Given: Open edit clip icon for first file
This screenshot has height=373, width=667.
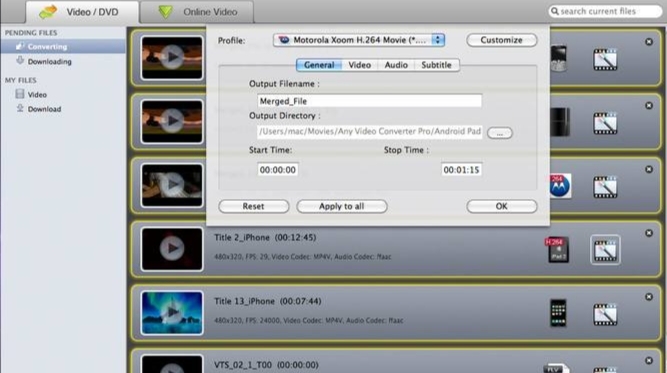Looking at the screenshot, I should (x=605, y=60).
